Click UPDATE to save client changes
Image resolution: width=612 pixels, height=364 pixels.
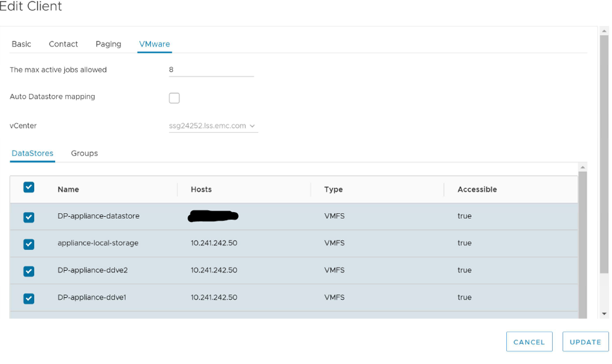585,341
